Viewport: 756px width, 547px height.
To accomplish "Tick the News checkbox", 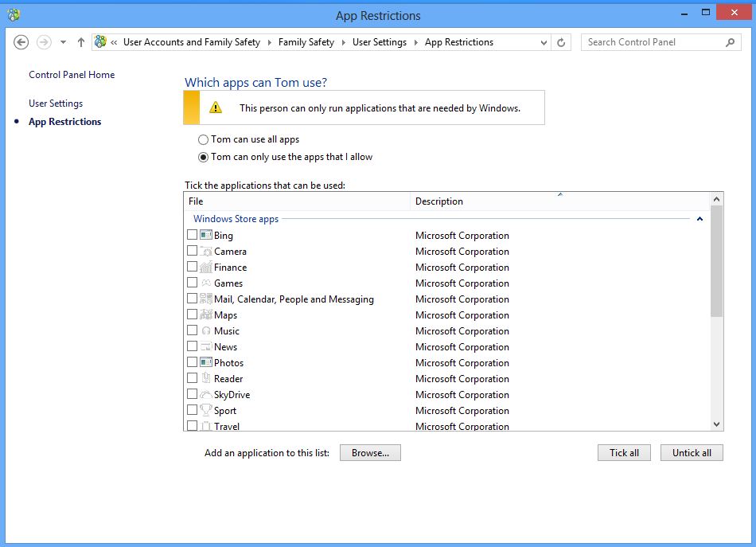I will tap(192, 346).
